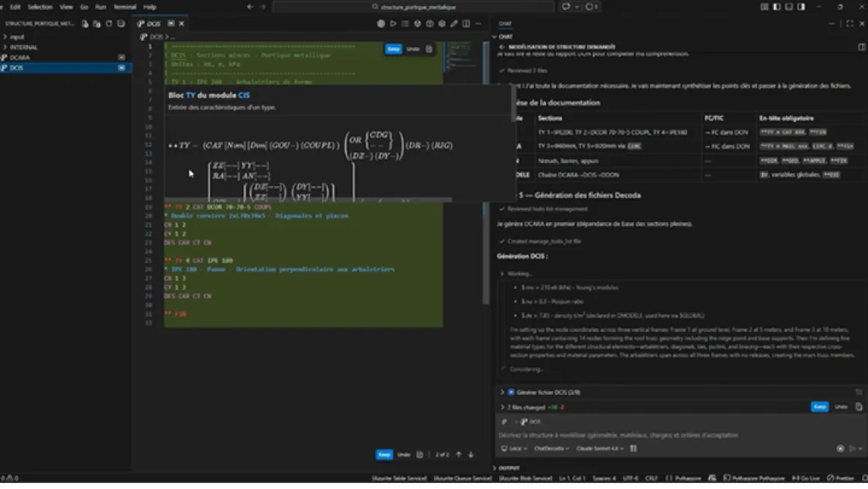The width and height of the screenshot is (868, 489).
Task: Click Keep button at top of editor
Action: pyautogui.click(x=393, y=49)
